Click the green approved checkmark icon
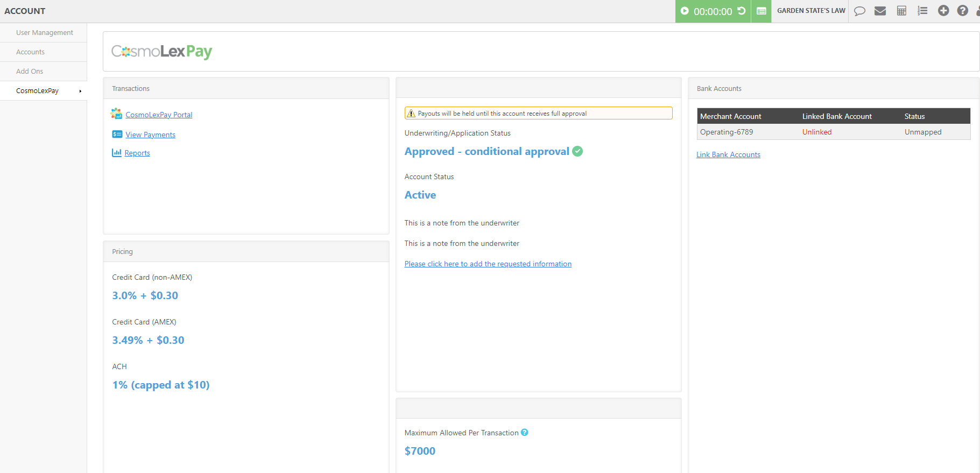The height and width of the screenshot is (473, 980). [x=577, y=151]
